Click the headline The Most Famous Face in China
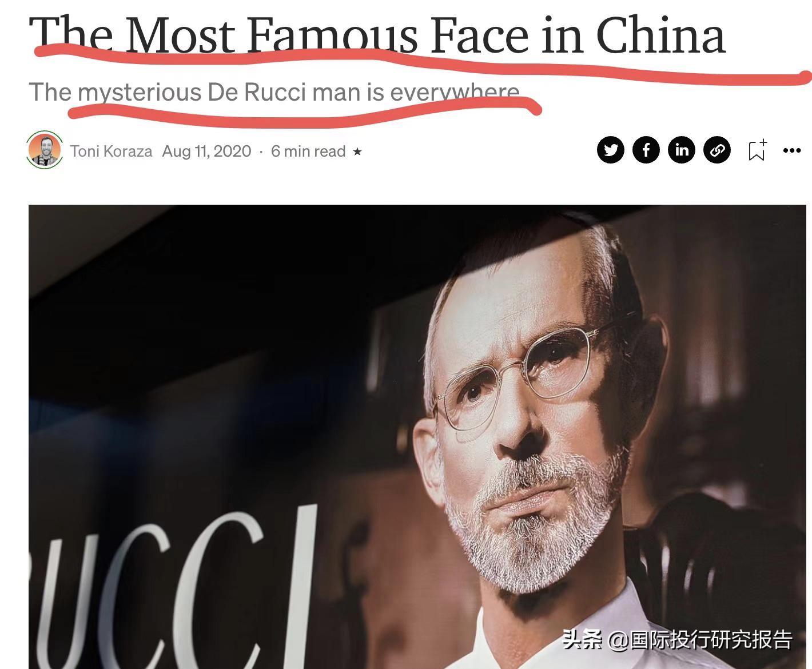 (x=377, y=34)
